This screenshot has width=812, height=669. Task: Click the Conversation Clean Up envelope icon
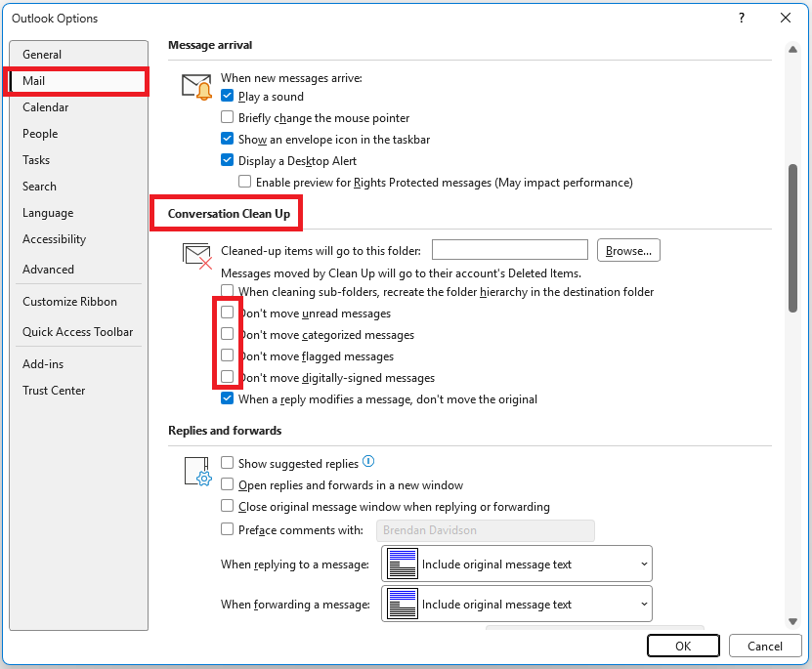click(x=197, y=255)
